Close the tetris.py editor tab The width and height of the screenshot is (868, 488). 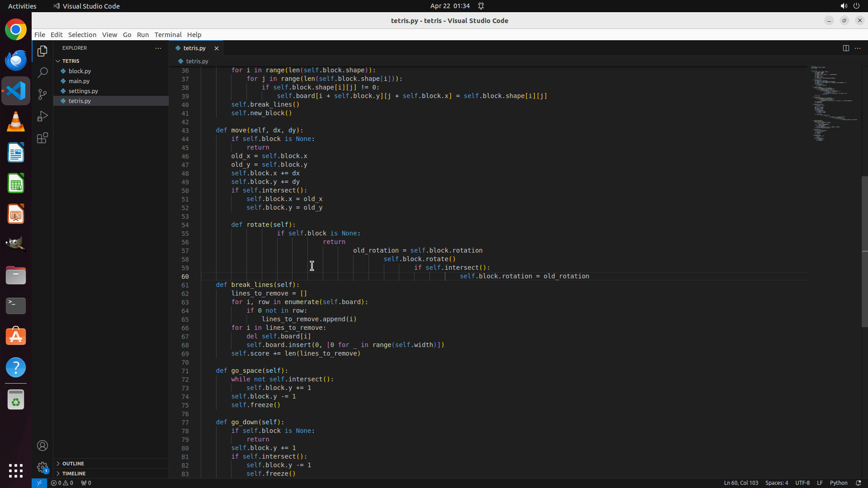[217, 48]
